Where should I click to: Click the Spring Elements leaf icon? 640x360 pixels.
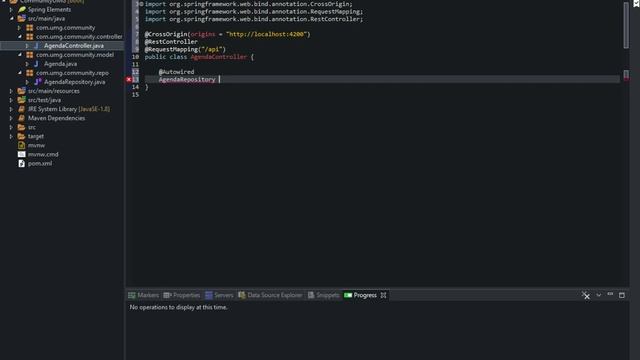(22, 9)
